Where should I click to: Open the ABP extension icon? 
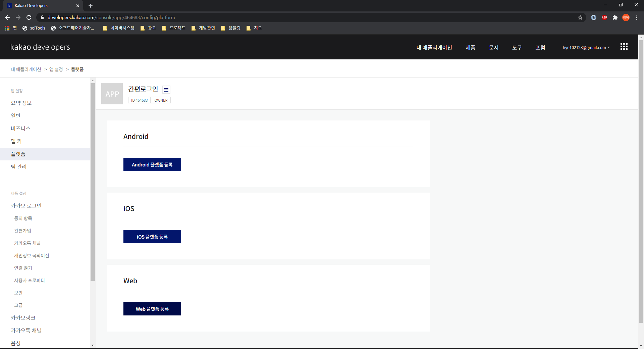point(604,17)
